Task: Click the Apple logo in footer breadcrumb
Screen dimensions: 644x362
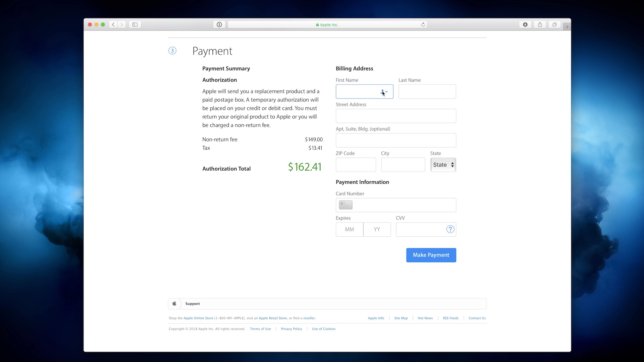Action: [174, 304]
